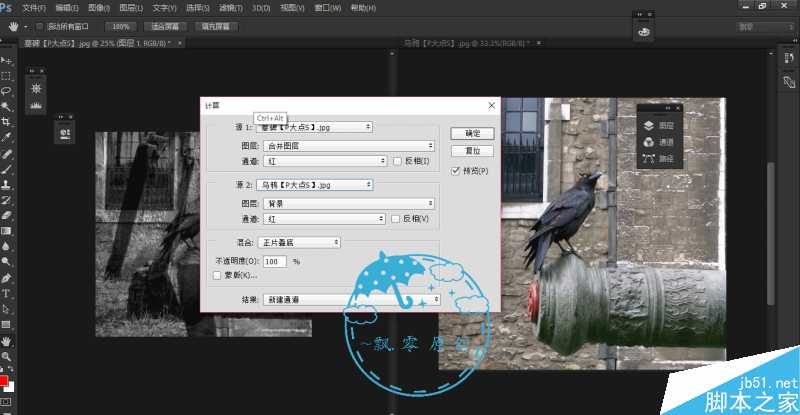Select the Spot Healing Brush tool
This screenshot has height=415, width=800.
(6, 154)
